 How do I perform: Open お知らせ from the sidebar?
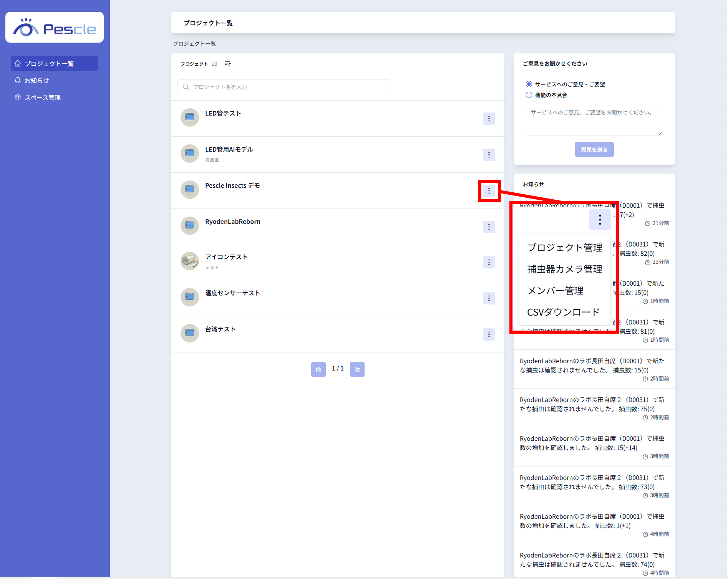(37, 81)
